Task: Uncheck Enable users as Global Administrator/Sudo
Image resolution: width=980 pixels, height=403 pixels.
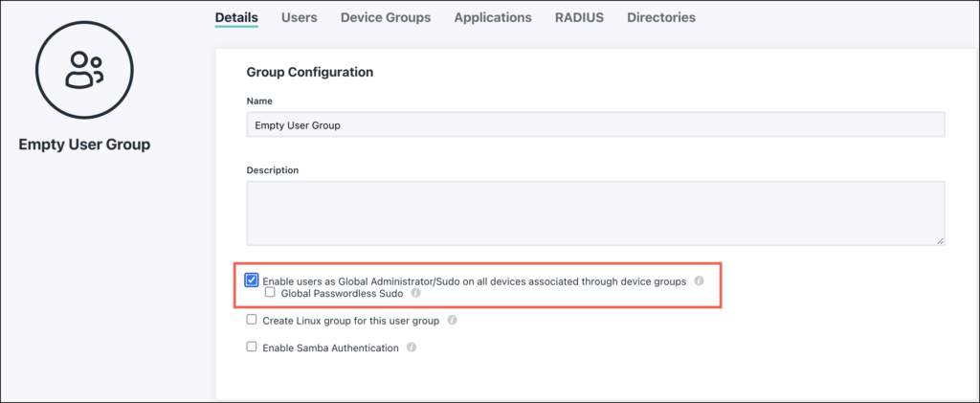Action: tap(252, 280)
